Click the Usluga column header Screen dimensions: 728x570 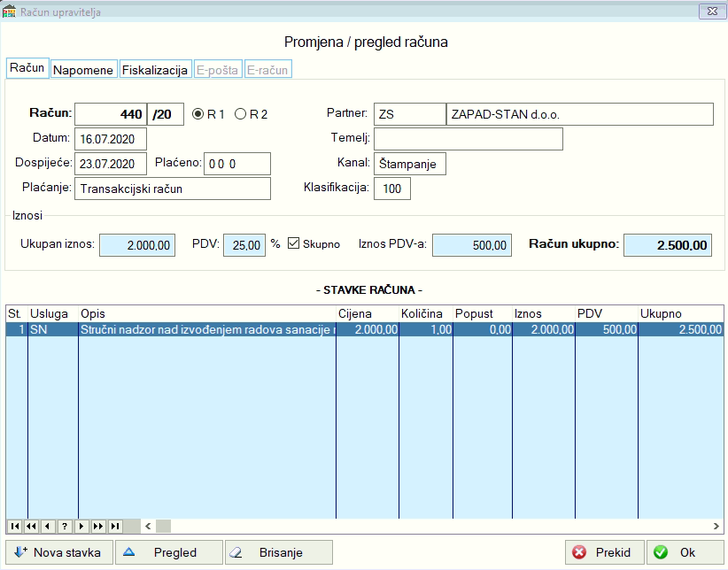coord(53,314)
